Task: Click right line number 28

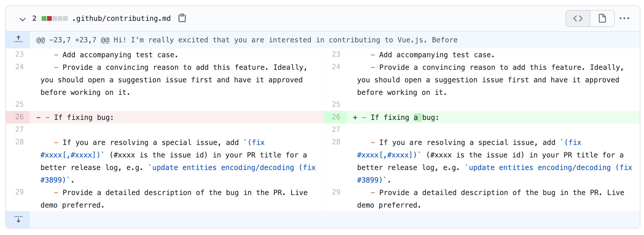Action: 336,142
